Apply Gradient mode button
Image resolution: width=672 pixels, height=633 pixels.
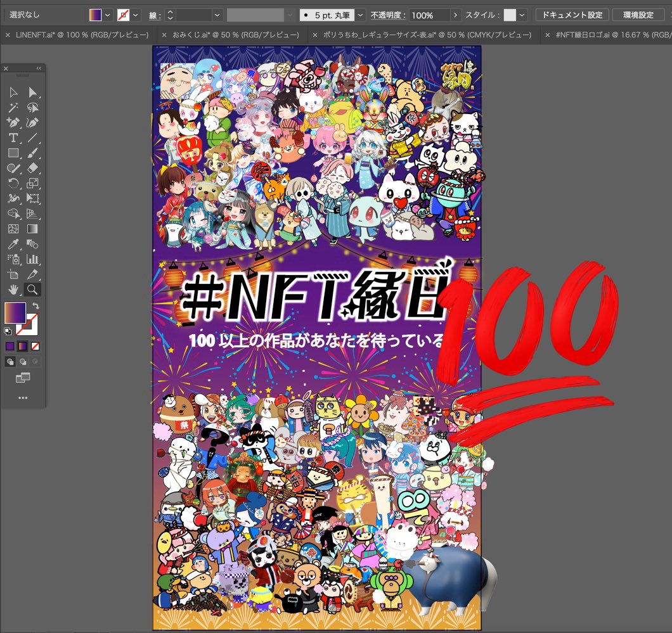point(23,346)
